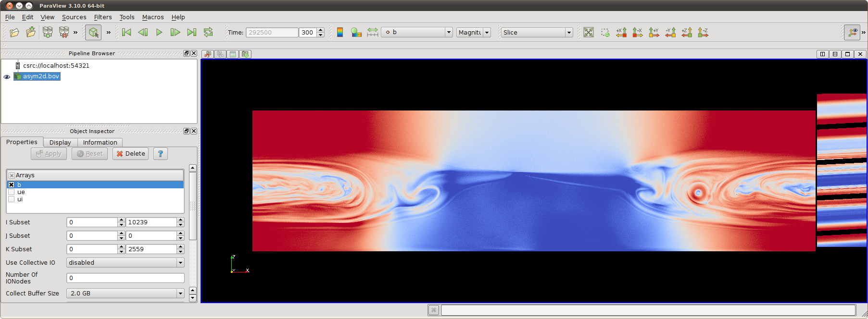Open the Slice representation dropdown
The width and height of the screenshot is (868, 319).
[537, 32]
